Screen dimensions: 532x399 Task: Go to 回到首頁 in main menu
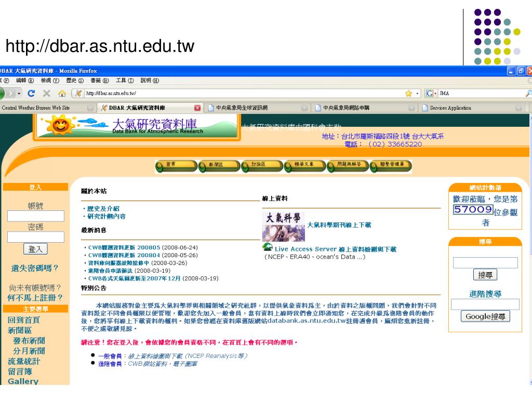(x=24, y=320)
